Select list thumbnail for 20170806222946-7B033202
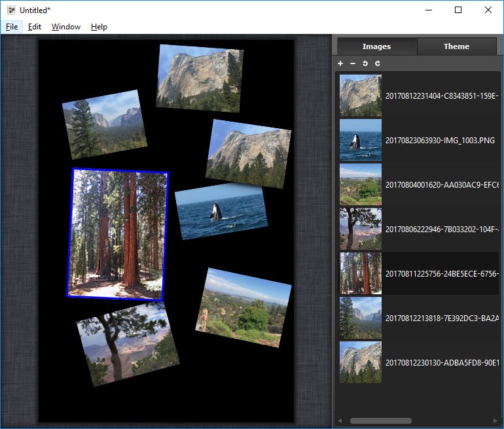Screen dimensions: 504x429 coord(361,229)
